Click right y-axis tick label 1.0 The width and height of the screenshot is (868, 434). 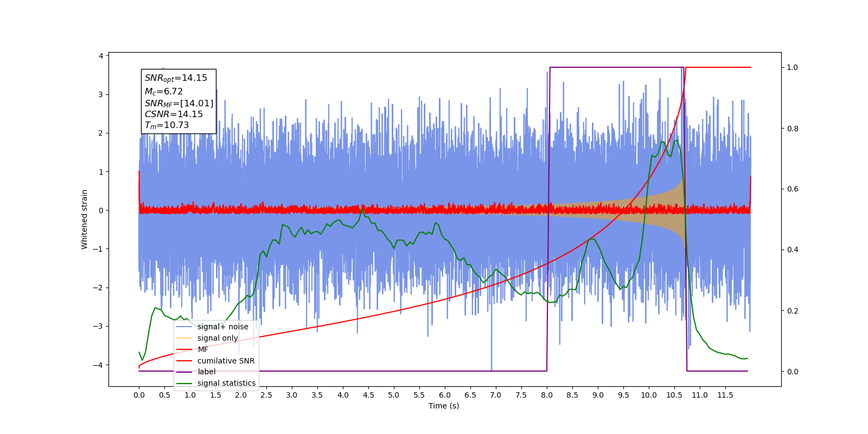click(x=793, y=68)
